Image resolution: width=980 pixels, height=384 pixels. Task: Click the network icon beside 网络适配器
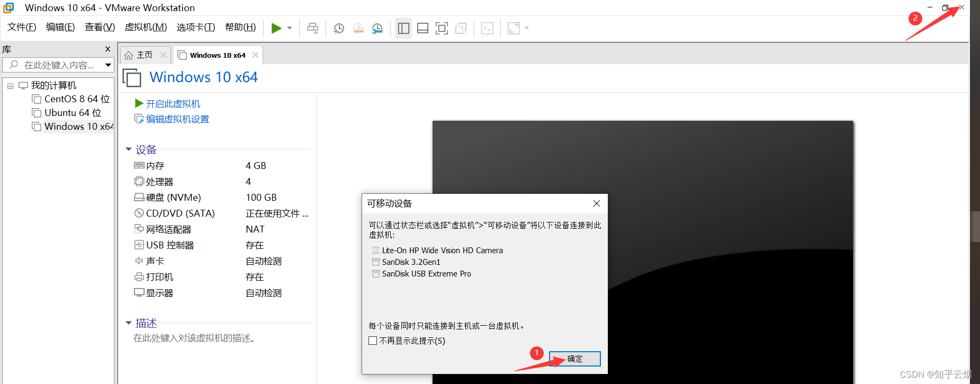[139, 229]
